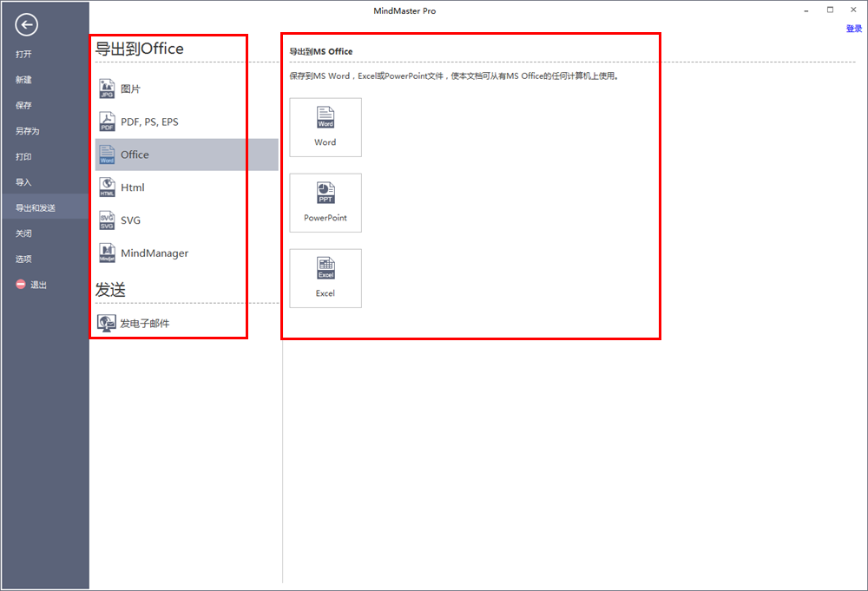
Task: Click the send email icon
Action: coord(107,323)
